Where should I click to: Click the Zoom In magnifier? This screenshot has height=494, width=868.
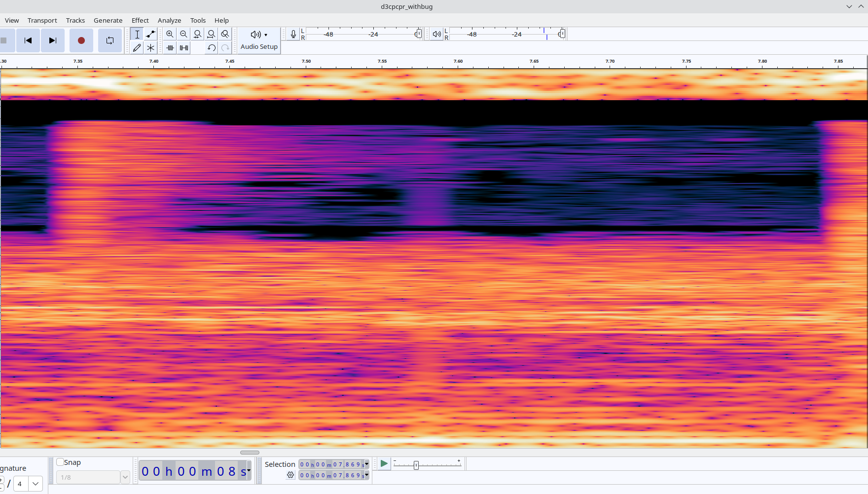(x=170, y=34)
